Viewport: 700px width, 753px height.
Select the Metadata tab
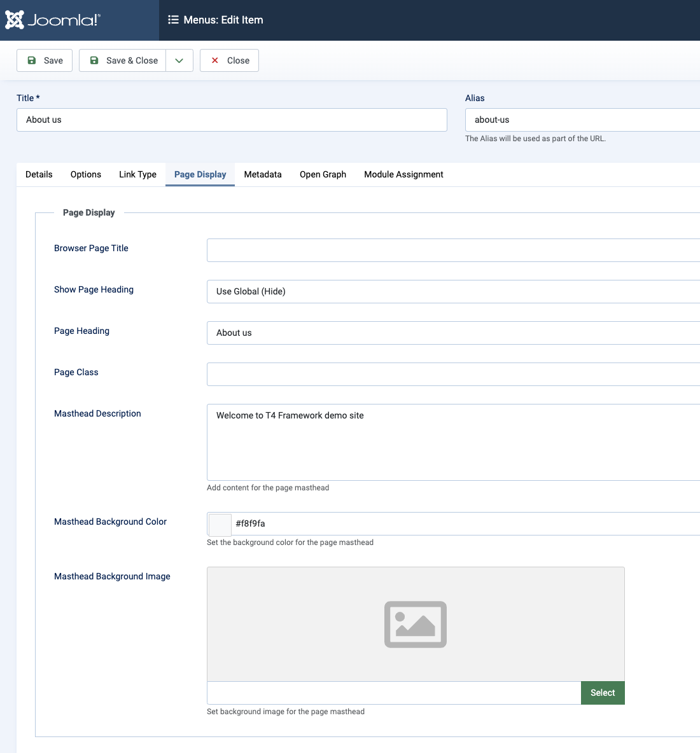[x=263, y=174]
